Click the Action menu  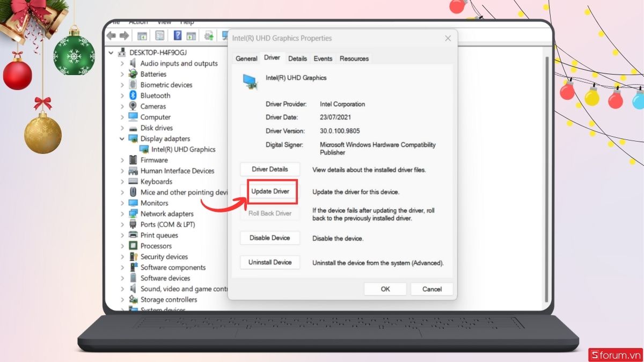pyautogui.click(x=138, y=21)
